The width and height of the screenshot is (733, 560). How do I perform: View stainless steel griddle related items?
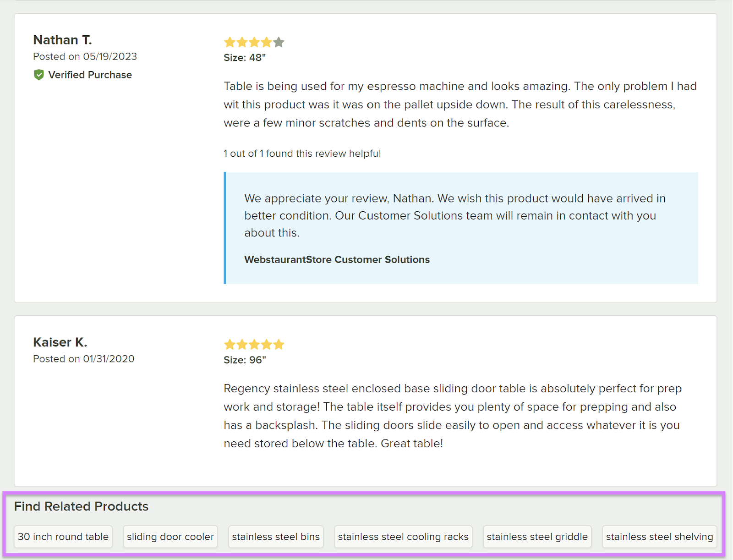[x=537, y=537]
